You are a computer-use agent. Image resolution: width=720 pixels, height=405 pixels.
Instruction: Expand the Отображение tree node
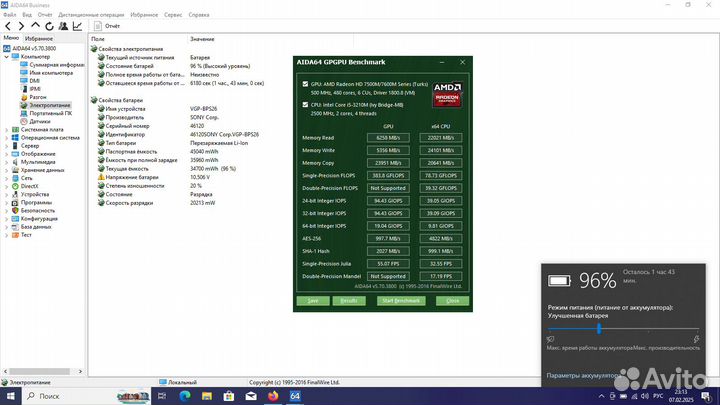[x=6, y=154]
